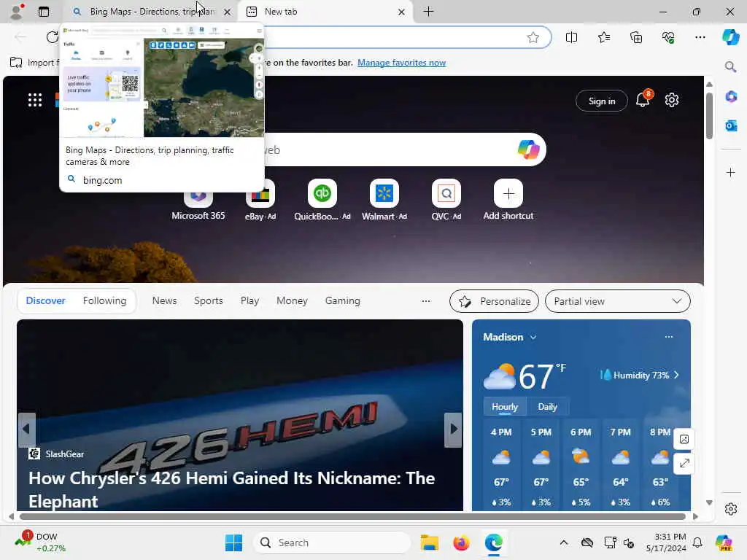Open weather card options ellipsis
This screenshot has width=747, height=560.
[669, 337]
